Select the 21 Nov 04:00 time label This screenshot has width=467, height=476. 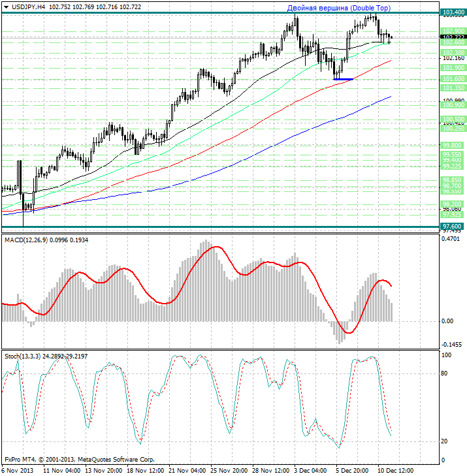click(x=187, y=471)
